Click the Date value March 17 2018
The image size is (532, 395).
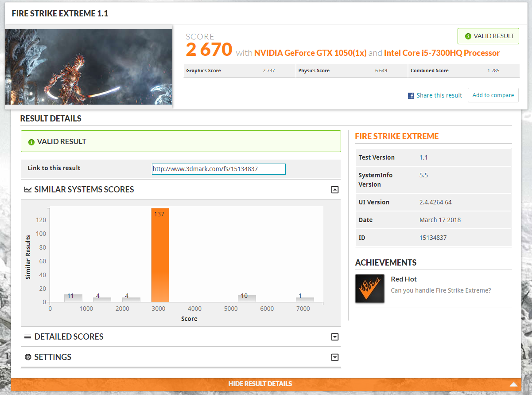coord(440,220)
